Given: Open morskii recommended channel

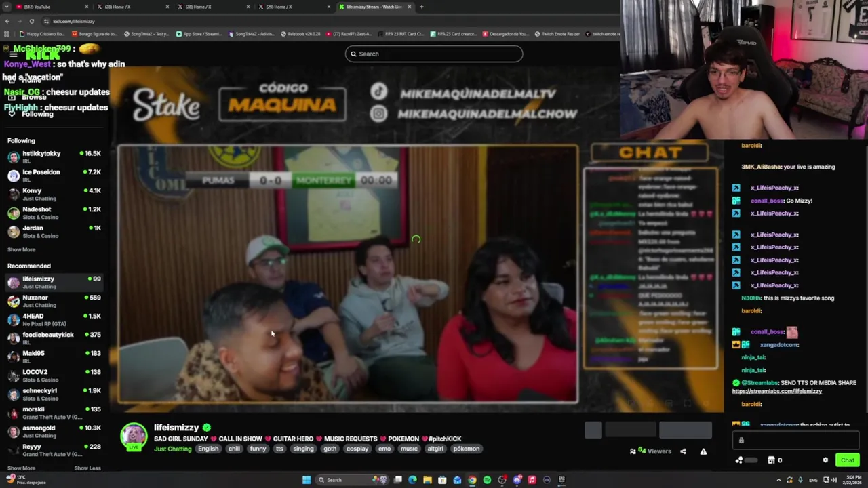Looking at the screenshot, I should 54,413.
